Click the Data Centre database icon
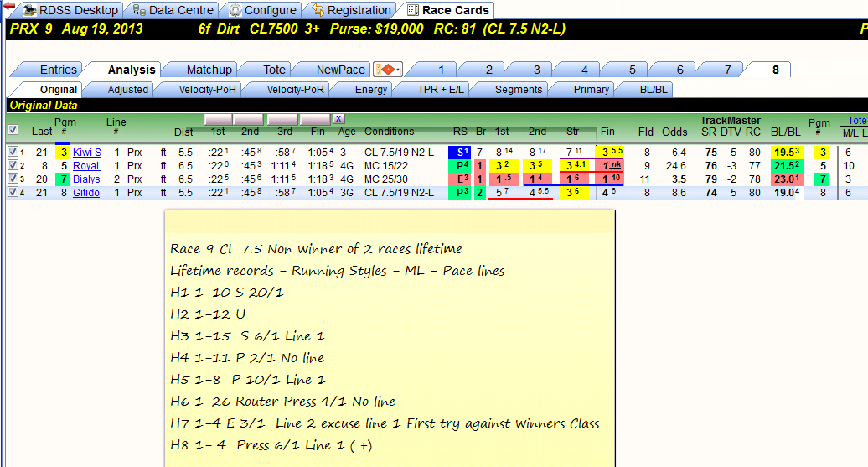The height and width of the screenshot is (467, 868). pos(139,10)
